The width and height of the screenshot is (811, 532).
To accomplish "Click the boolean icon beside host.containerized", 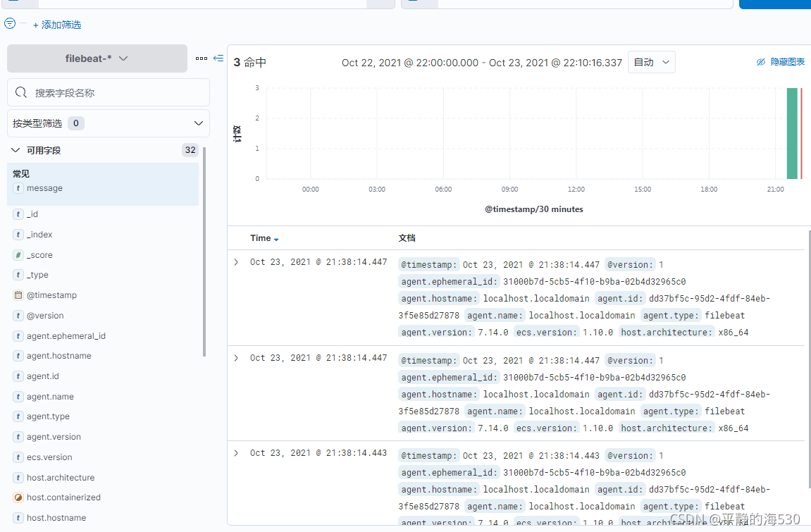I will [x=18, y=497].
